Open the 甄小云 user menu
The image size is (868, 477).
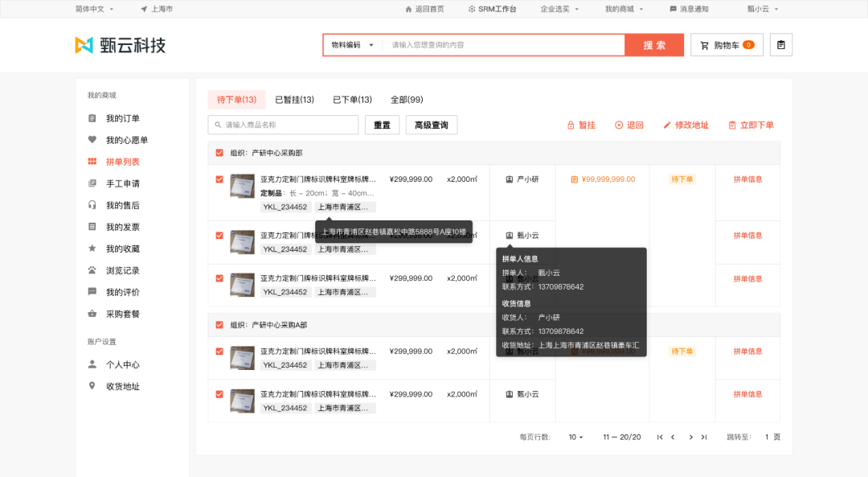(x=762, y=9)
